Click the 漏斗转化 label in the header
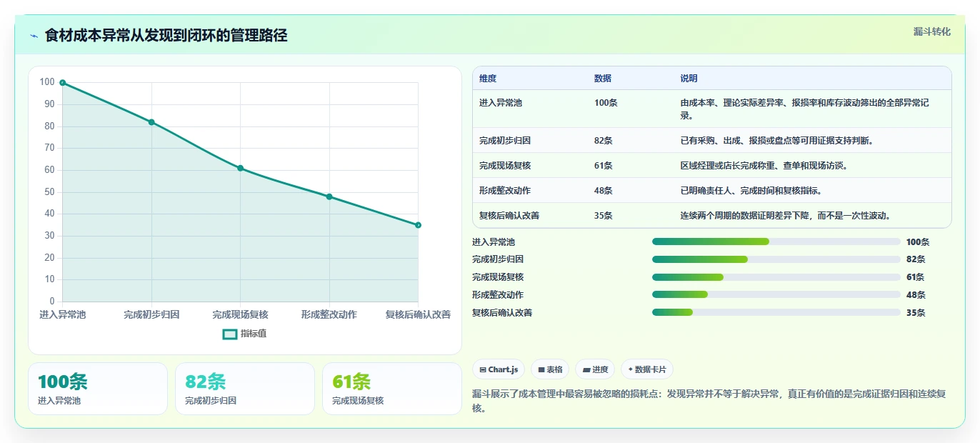 (x=931, y=31)
